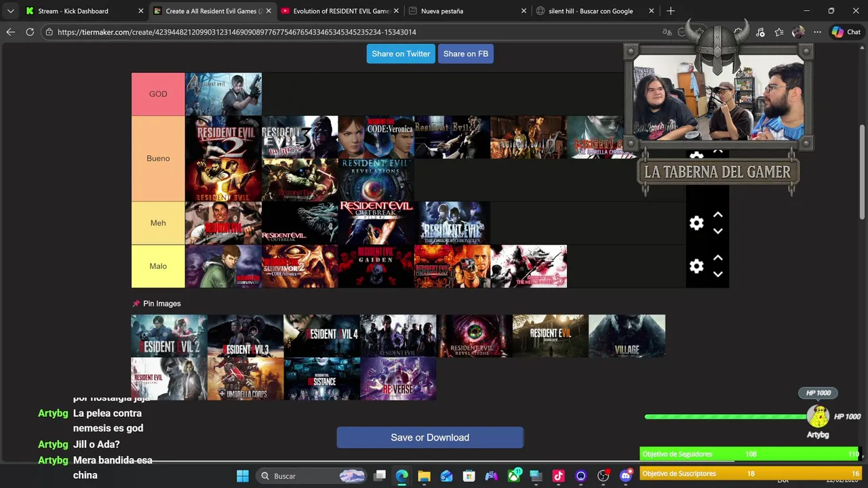This screenshot has height=488, width=868.
Task: Open OBS Studio from taskbar
Action: pyautogui.click(x=603, y=476)
